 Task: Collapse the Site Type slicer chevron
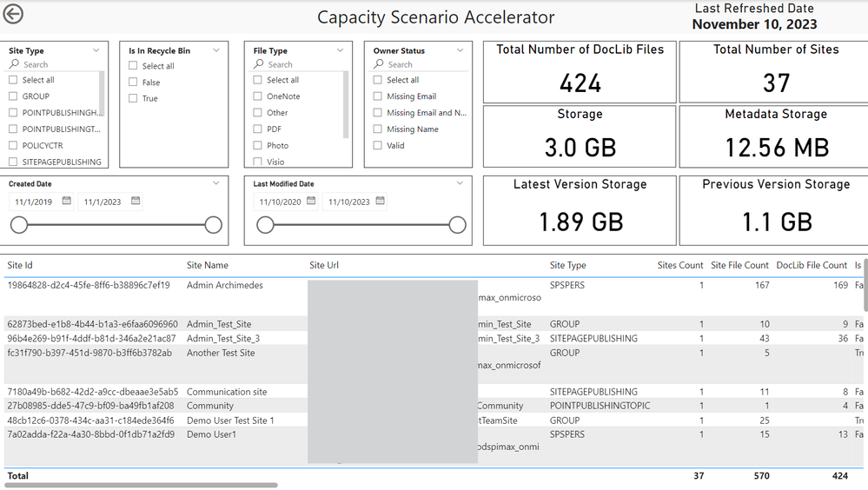tap(96, 50)
